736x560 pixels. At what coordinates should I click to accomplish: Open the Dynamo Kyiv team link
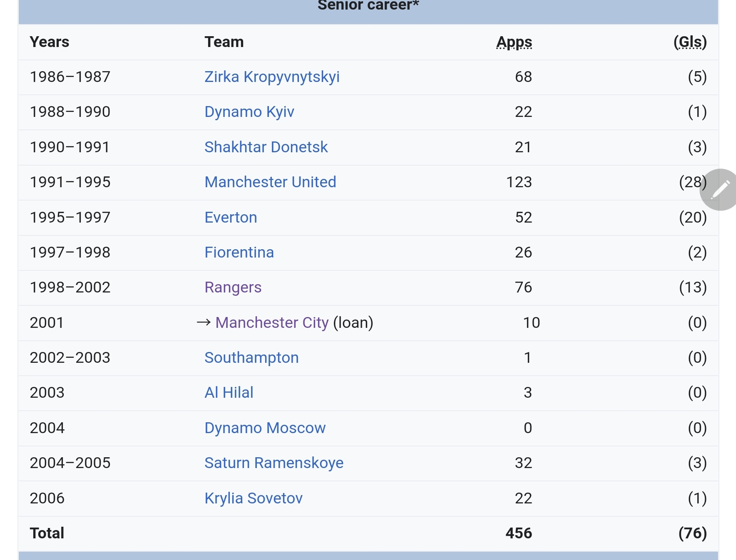pos(249,112)
